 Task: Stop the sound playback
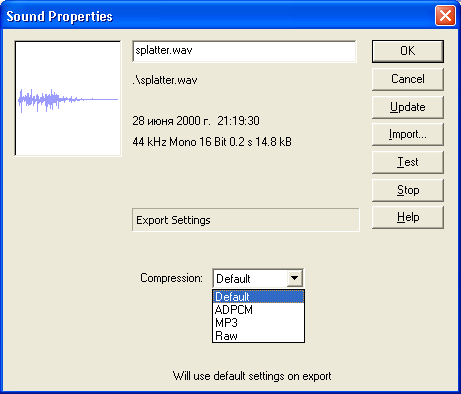click(x=408, y=190)
